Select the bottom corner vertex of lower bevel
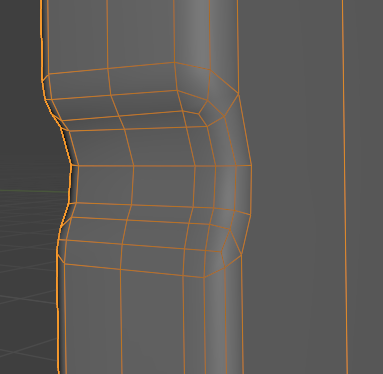Screen dimensions: 383x374 pos(204,277)
